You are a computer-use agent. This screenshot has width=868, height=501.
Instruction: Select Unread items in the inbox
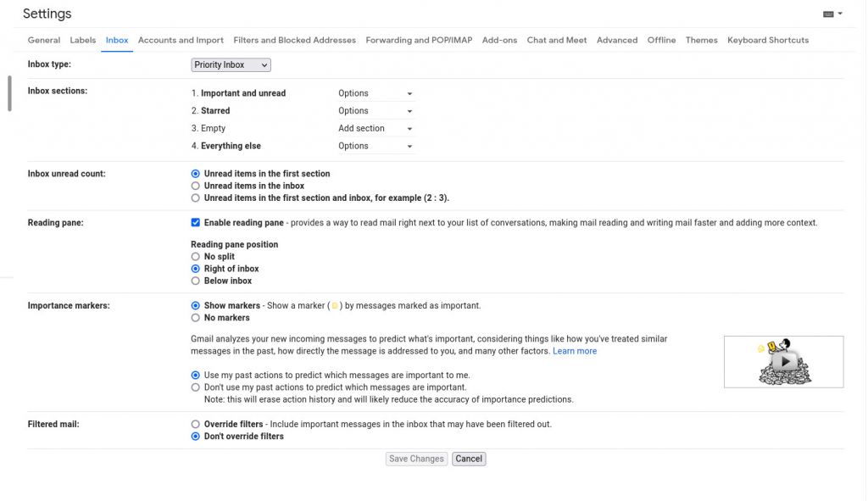point(195,185)
